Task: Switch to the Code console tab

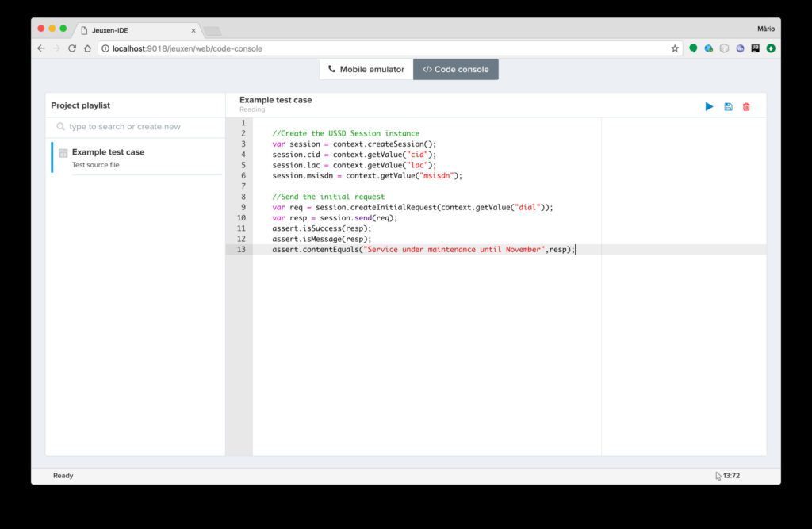Action: (456, 70)
